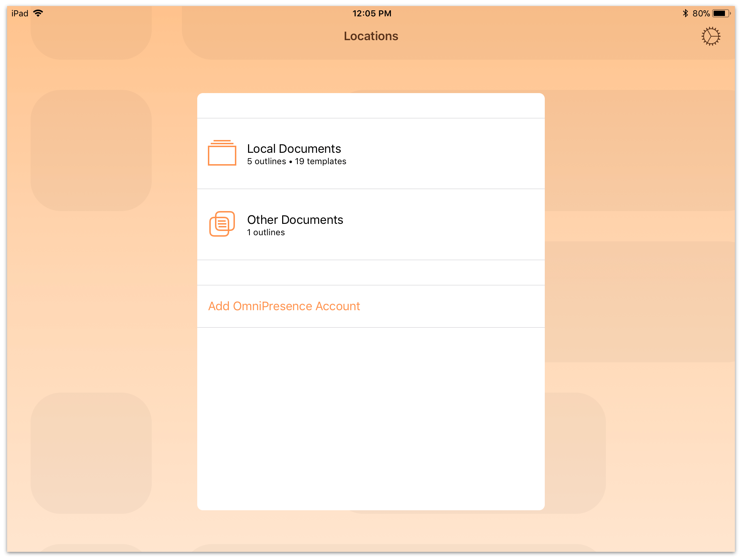The height and width of the screenshot is (560, 742).
Task: Open the settings gear icon
Action: click(711, 36)
